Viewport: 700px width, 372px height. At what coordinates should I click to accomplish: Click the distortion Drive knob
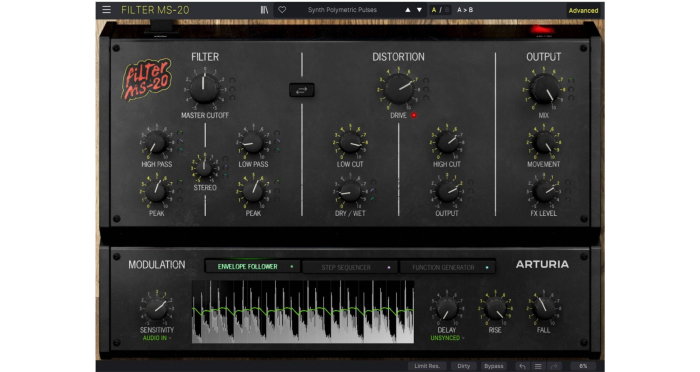398,88
